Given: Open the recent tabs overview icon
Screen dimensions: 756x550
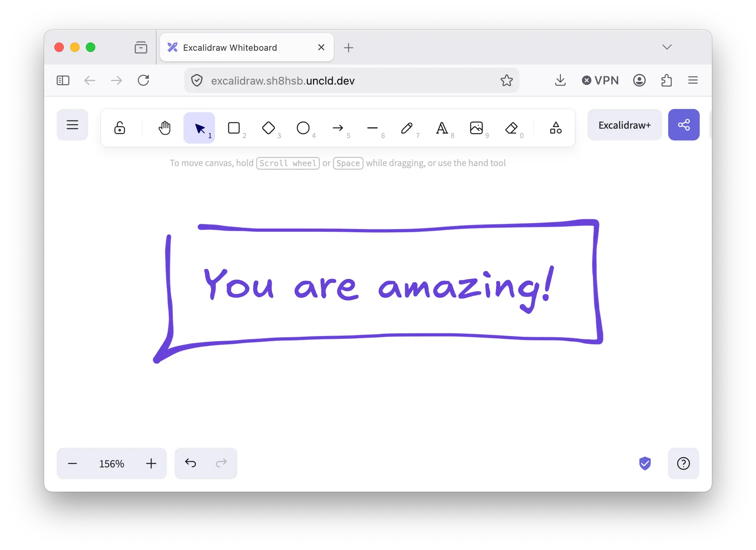Looking at the screenshot, I should [x=141, y=47].
